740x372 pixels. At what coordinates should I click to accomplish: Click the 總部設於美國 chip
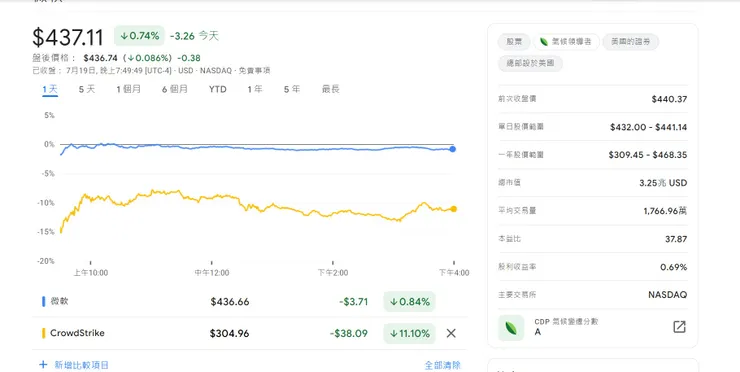click(x=530, y=63)
